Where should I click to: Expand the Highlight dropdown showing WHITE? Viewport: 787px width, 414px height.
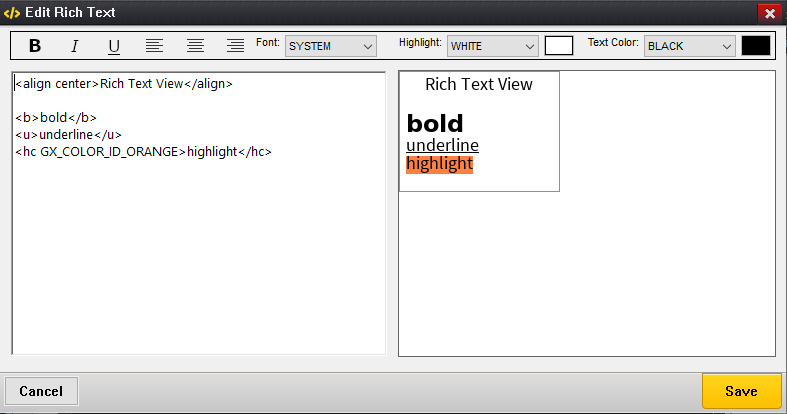coord(492,46)
